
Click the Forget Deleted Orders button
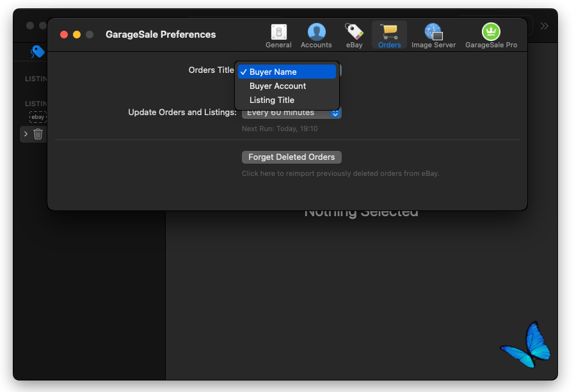click(291, 157)
